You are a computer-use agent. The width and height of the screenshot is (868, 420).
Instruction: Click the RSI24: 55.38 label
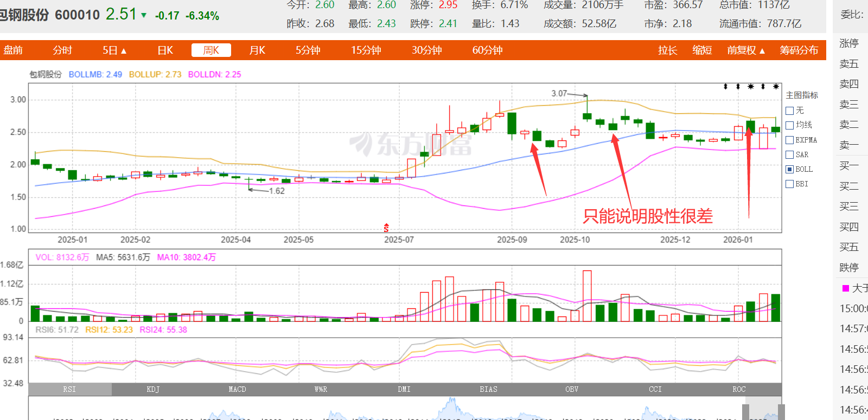click(163, 329)
